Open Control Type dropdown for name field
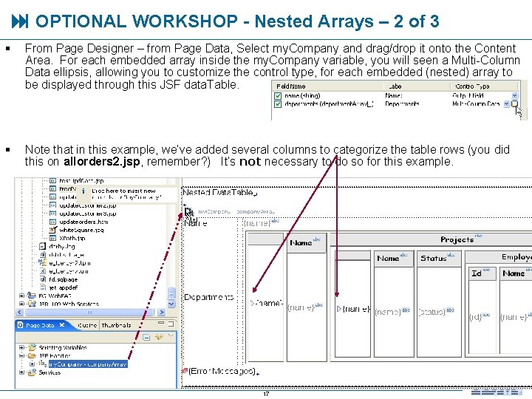This screenshot has width=532, height=399. 514,96
